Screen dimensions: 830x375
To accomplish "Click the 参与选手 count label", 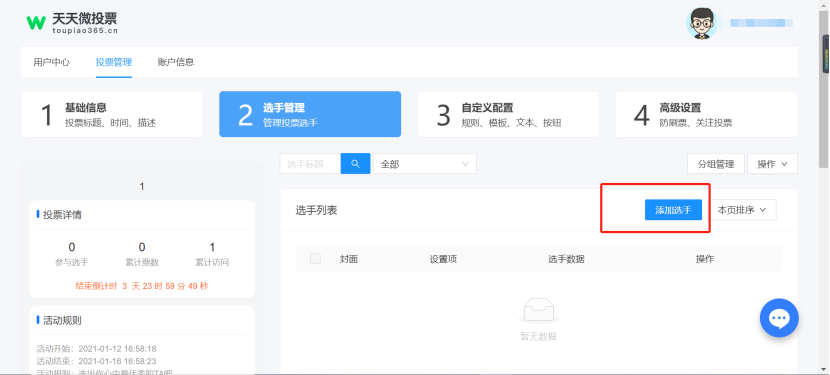I will pyautogui.click(x=72, y=262).
